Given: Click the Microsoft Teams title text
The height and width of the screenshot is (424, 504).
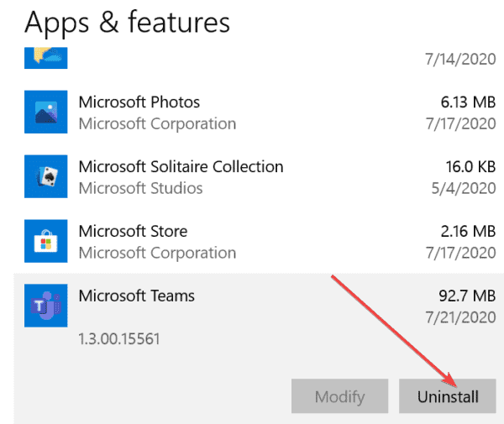Looking at the screenshot, I should coord(137,296).
